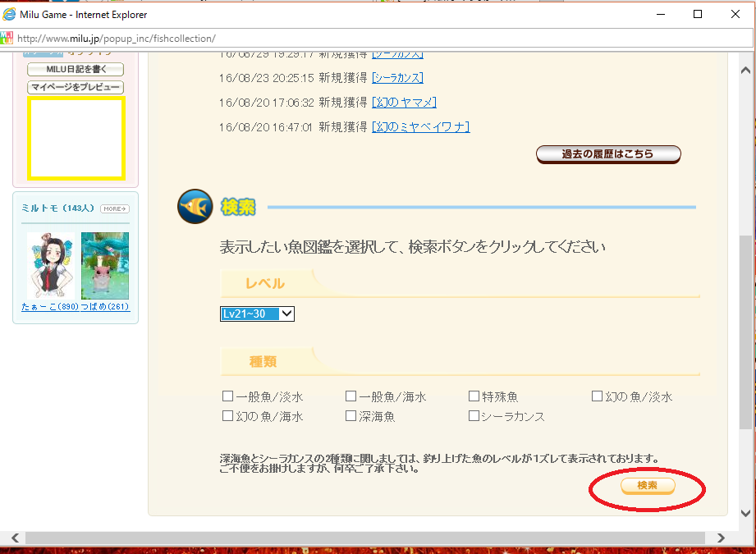
Task: Click the fish icon beside 検索 heading
Action: 195,207
